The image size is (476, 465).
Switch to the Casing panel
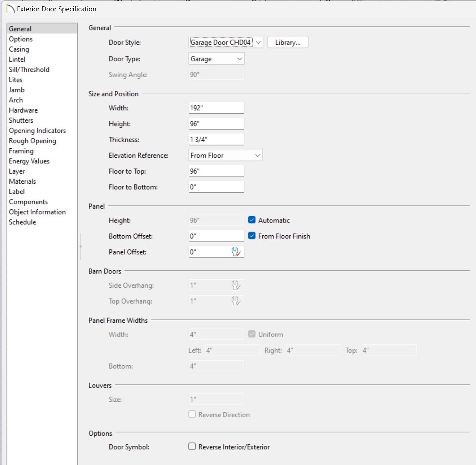pyautogui.click(x=19, y=49)
